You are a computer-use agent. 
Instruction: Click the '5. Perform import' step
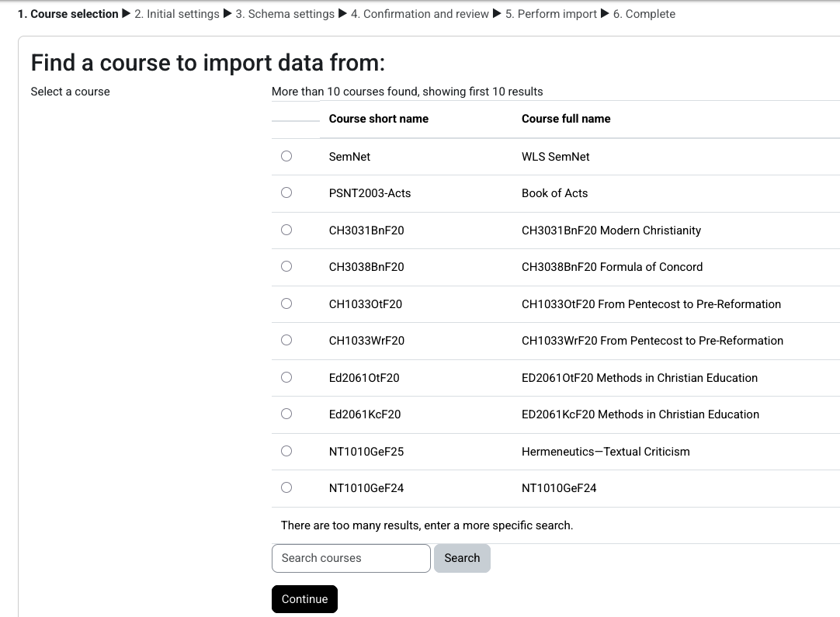[x=551, y=14]
